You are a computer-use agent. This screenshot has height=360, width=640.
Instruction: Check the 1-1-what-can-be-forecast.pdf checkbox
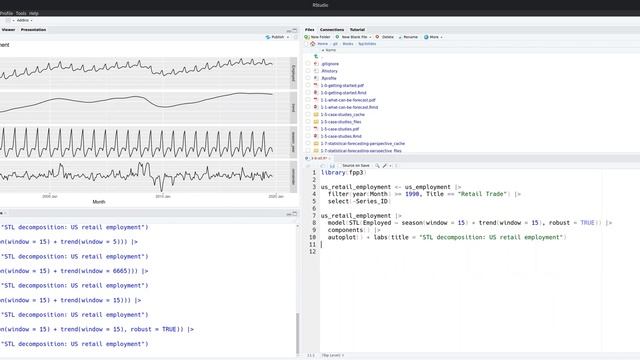pyautogui.click(x=308, y=100)
